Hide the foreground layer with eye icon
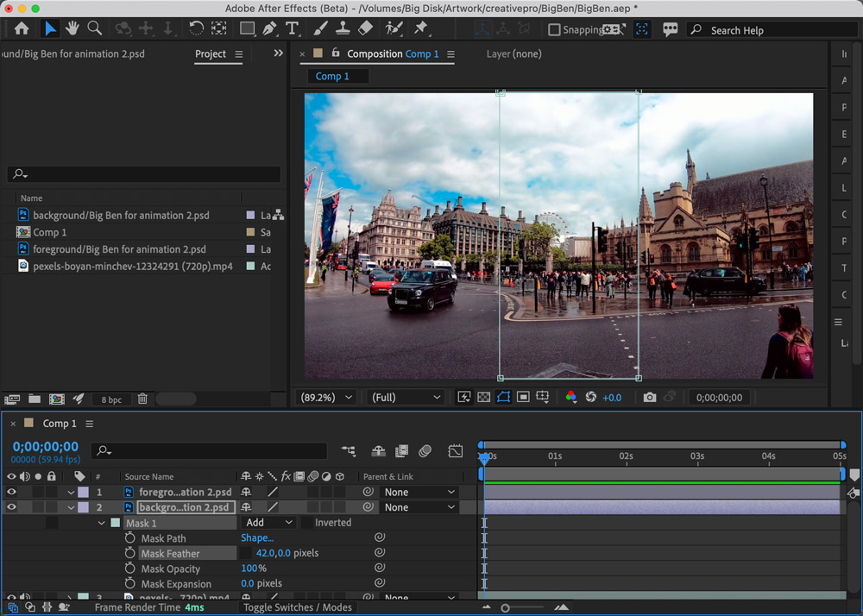 pos(12,493)
